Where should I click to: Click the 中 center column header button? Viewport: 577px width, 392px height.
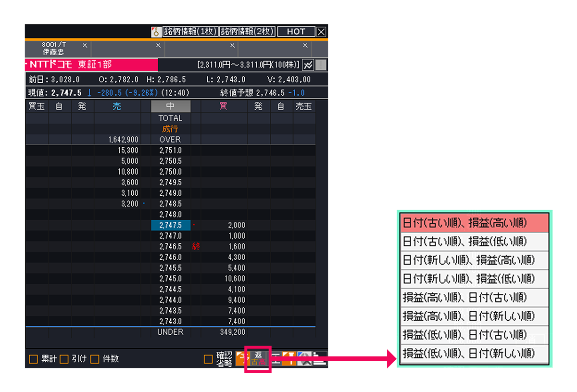tap(171, 106)
